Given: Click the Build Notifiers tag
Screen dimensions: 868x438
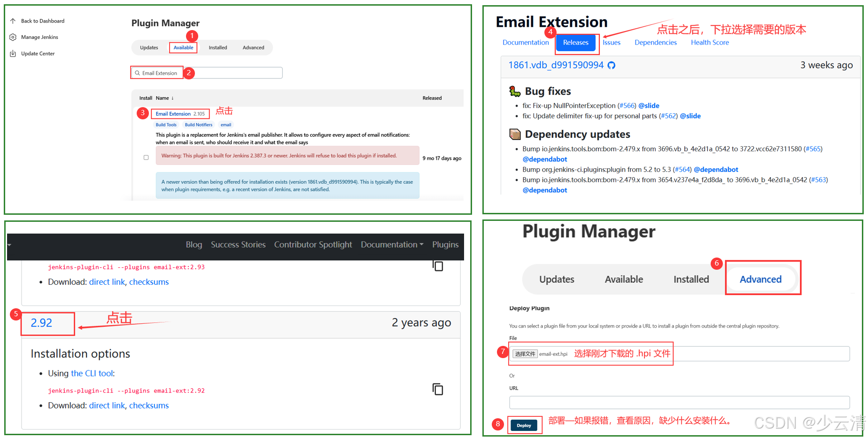Looking at the screenshot, I should tap(199, 125).
